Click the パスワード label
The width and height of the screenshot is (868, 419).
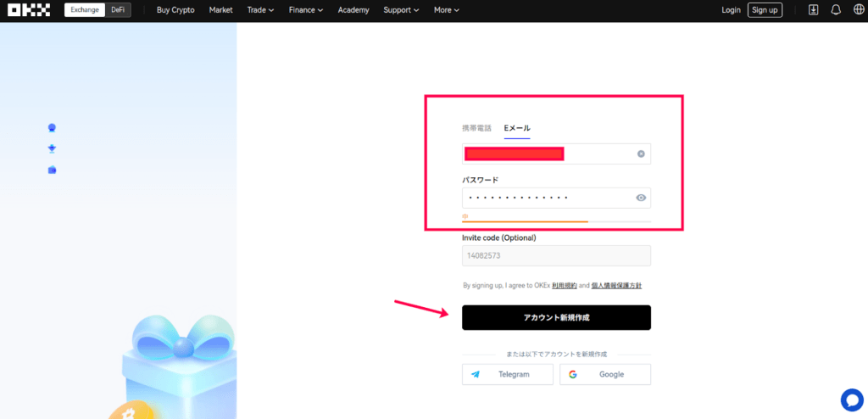click(481, 180)
